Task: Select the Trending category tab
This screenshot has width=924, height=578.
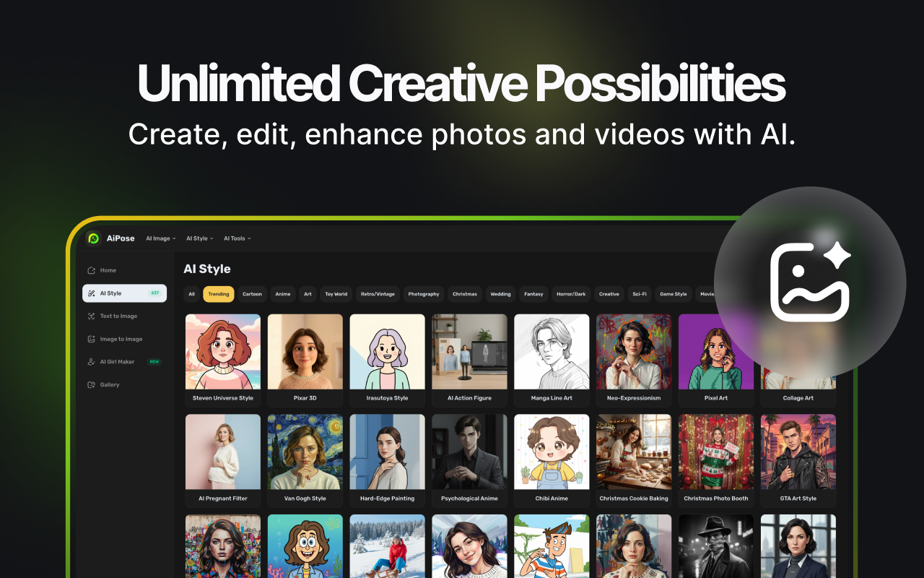Action: click(219, 294)
